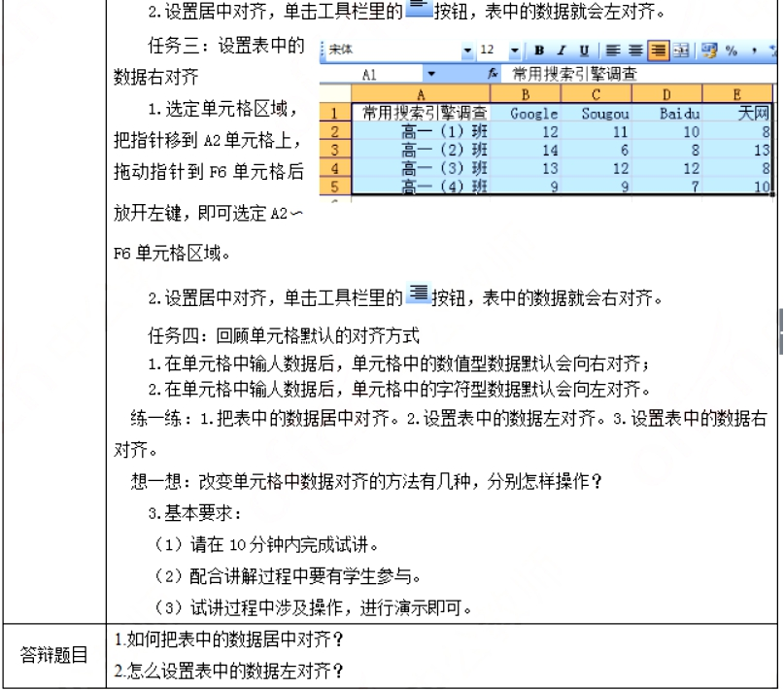
Task: Click the 天网 header cell
Action: [x=737, y=113]
